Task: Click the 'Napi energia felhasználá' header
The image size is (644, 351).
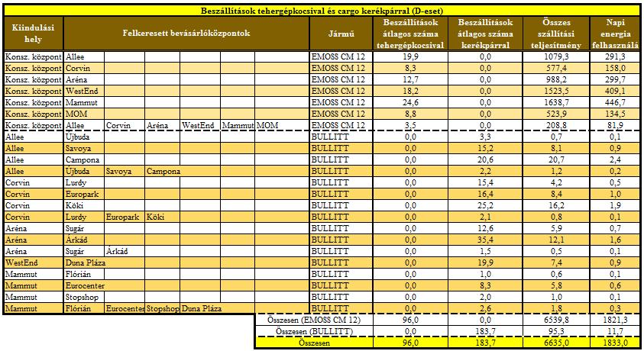Action: 615,34
